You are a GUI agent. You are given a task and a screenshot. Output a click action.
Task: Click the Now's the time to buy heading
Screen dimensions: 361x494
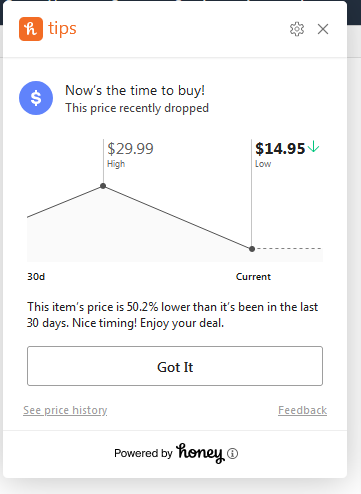[x=135, y=90]
